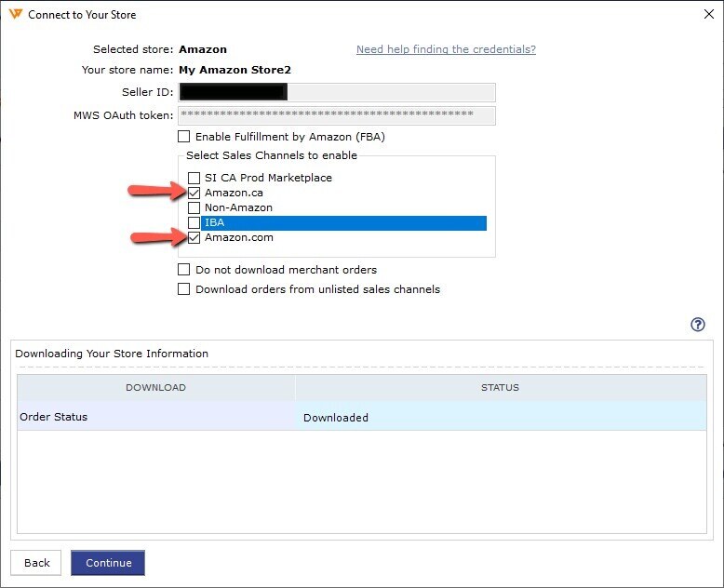The width and height of the screenshot is (724, 588).
Task: Tick the Non-Amazon sales channel
Action: pos(194,207)
